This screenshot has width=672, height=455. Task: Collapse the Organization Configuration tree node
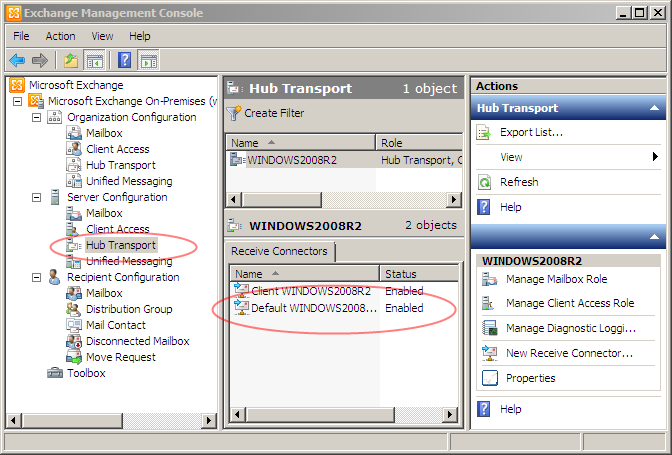point(37,117)
